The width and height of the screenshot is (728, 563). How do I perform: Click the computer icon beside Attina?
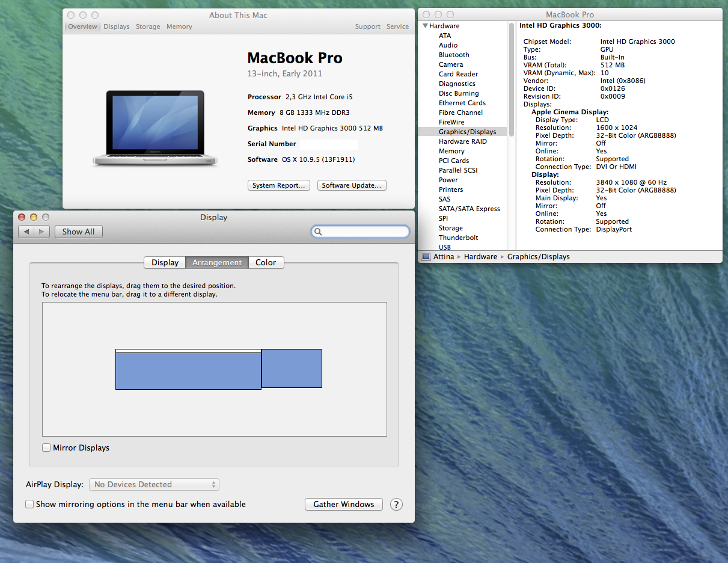[x=426, y=257]
